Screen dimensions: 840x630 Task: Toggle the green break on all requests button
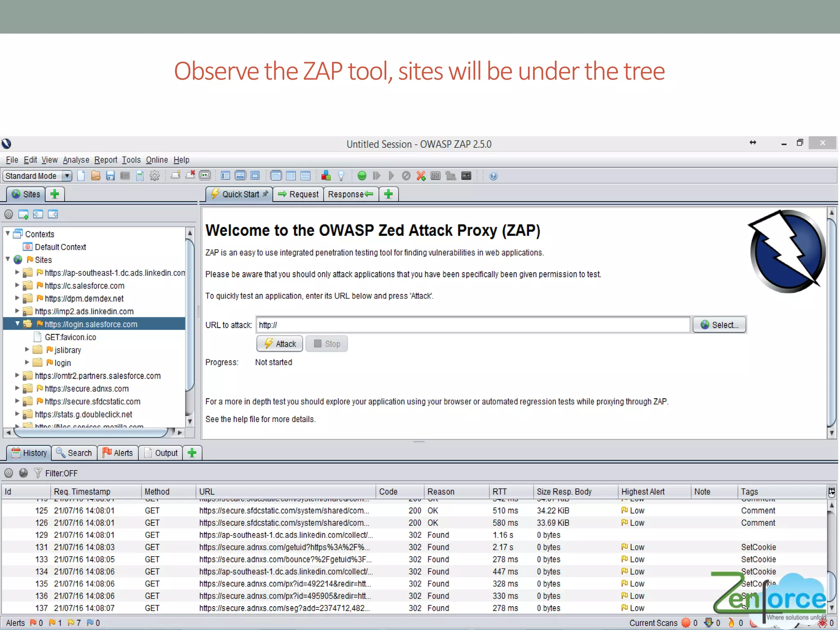362,176
